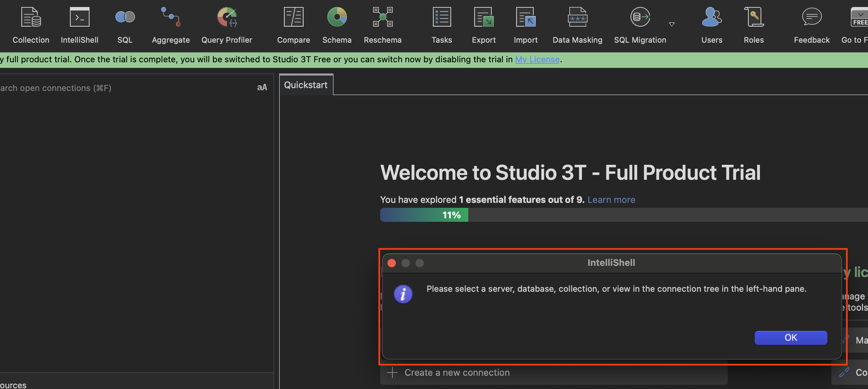Open the Import wizard
868x389 pixels.
pos(526,26)
